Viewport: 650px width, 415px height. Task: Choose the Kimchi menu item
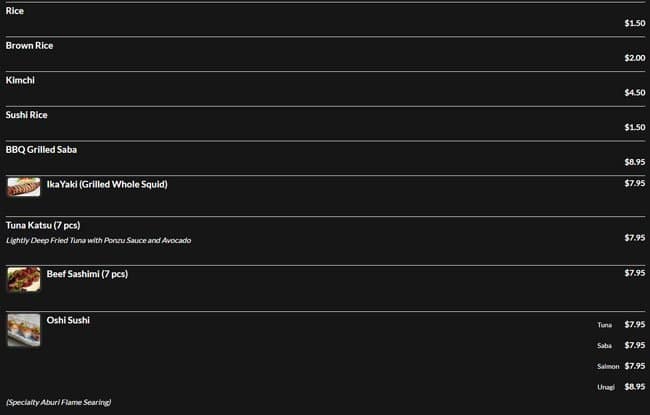coord(20,80)
